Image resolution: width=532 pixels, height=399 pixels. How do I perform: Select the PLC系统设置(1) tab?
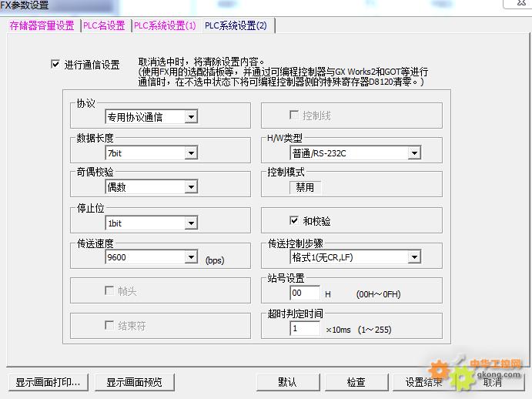click(165, 25)
